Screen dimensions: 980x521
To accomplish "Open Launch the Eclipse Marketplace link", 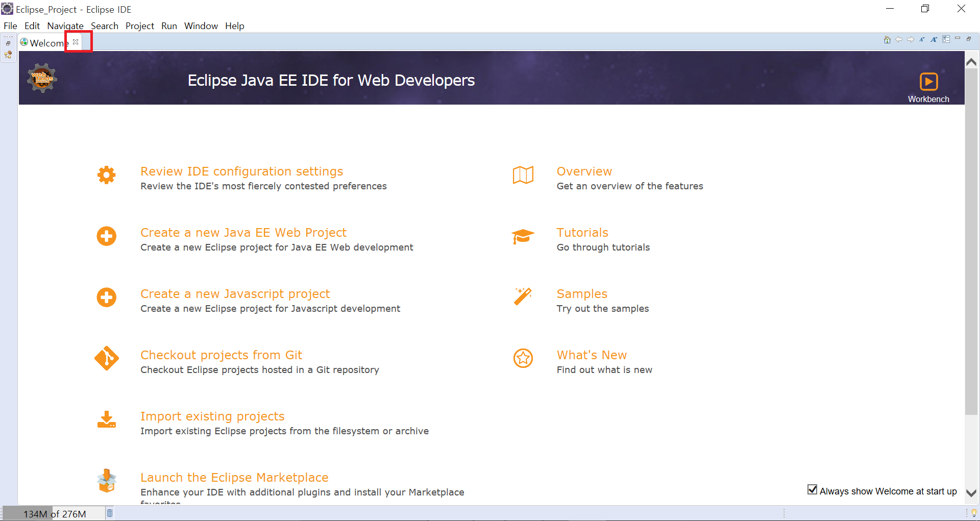I will (234, 478).
